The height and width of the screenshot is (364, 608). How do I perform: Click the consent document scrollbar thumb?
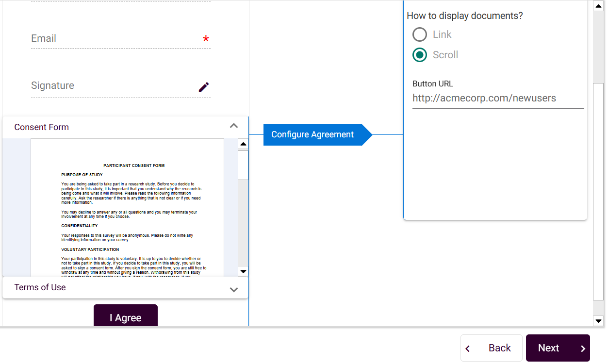coord(243,165)
